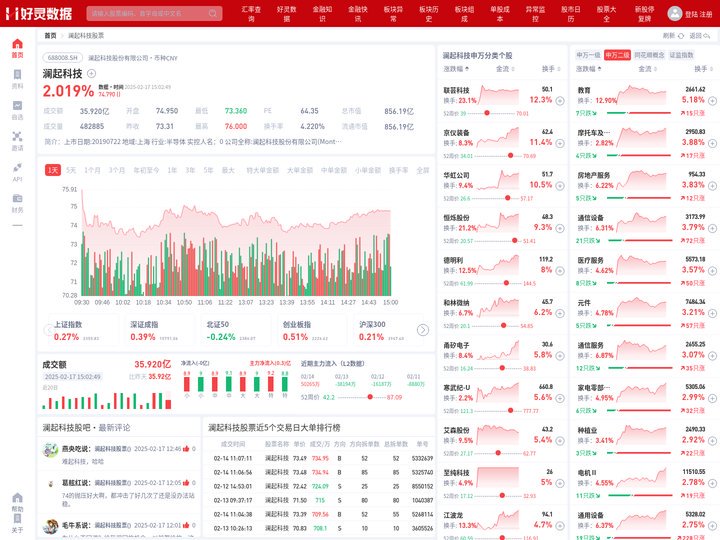Click the 返回 back icon
This screenshot has height=540, width=720.
tap(707, 35)
